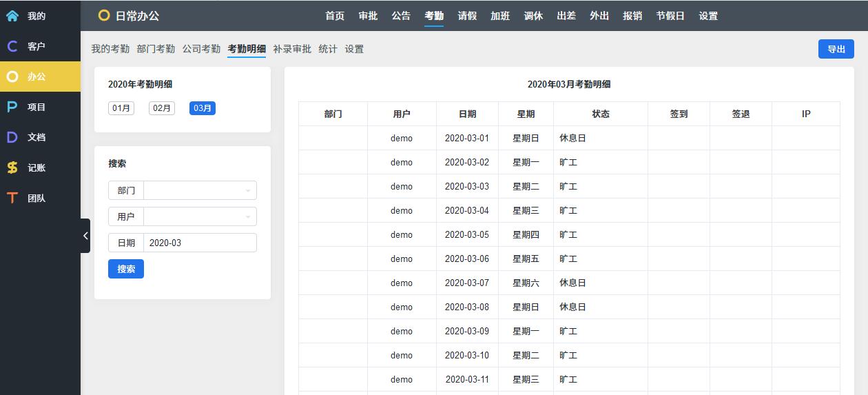
Task: Click the IP column header
Action: [806, 114]
